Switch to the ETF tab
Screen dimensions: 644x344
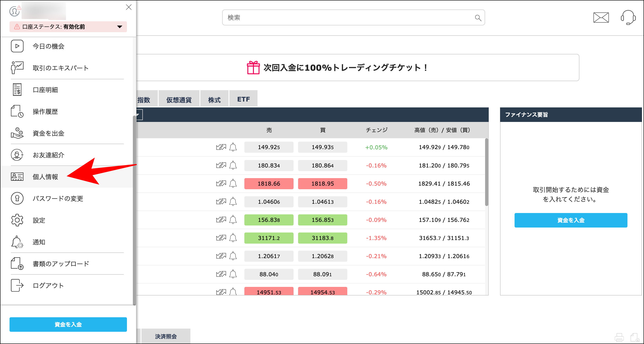[243, 99]
